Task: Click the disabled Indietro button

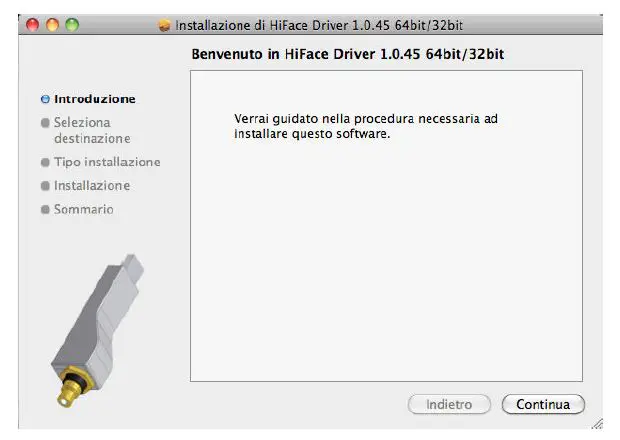Action: click(x=449, y=404)
